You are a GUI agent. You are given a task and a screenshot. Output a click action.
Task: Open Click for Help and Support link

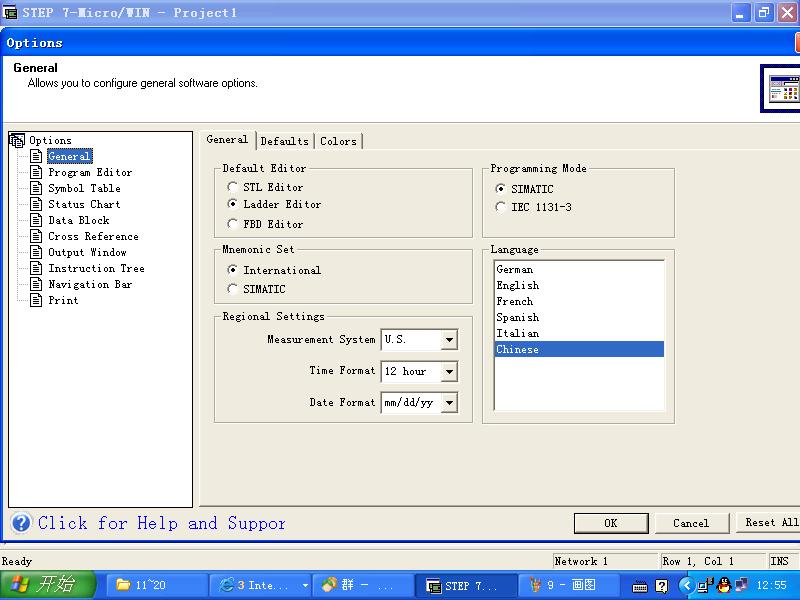(x=162, y=523)
